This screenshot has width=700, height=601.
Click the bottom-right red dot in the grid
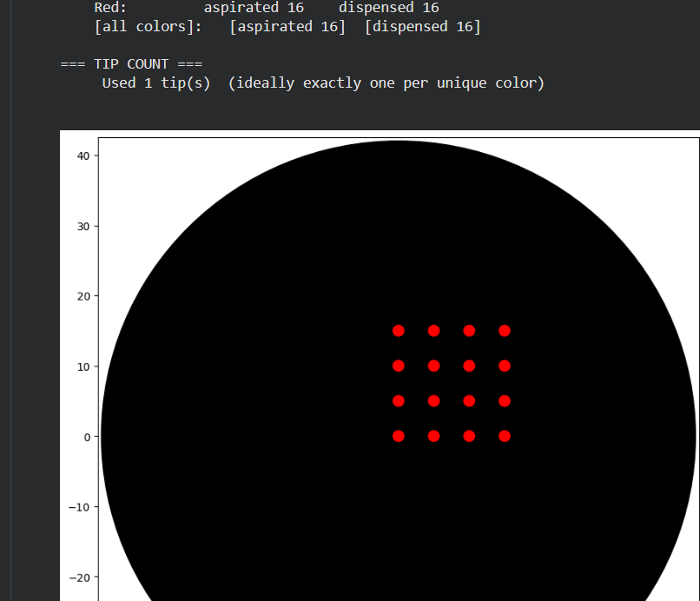[505, 436]
